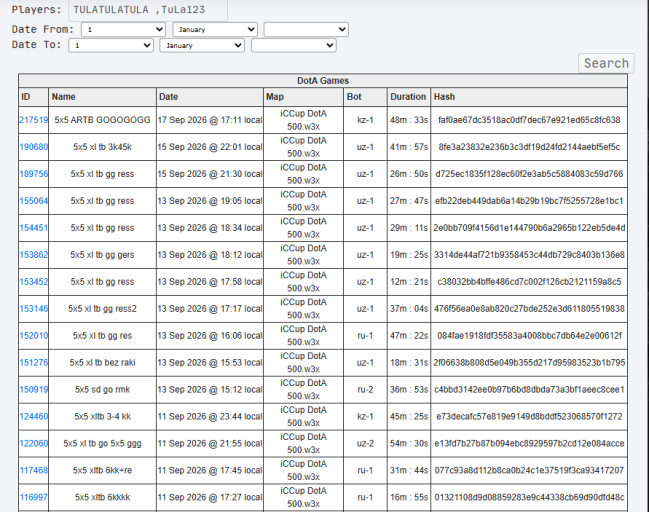
Task: Click the Duration column header
Action: [409, 96]
